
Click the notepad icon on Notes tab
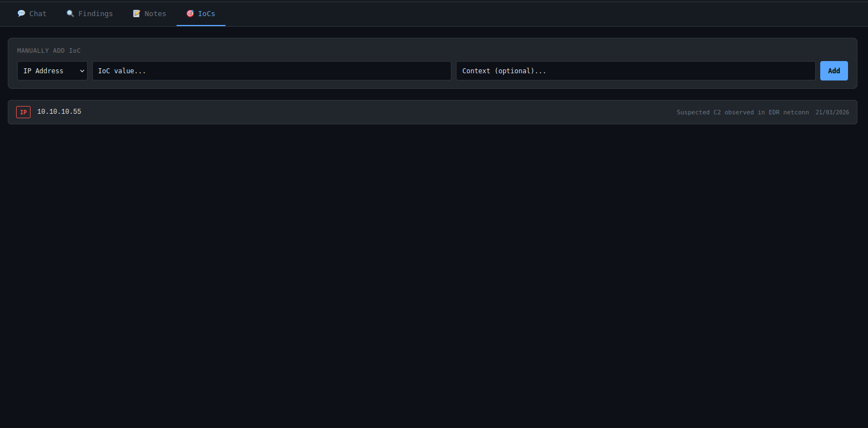137,13
